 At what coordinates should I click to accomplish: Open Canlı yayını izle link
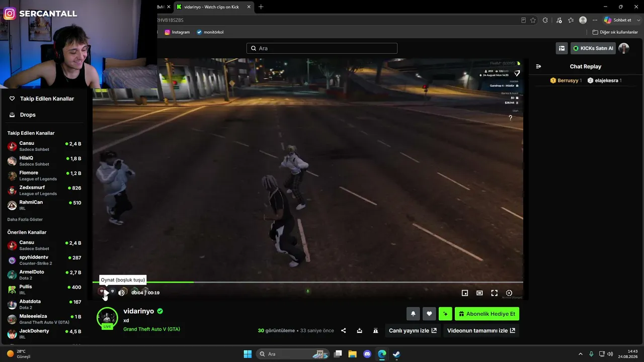click(x=413, y=330)
